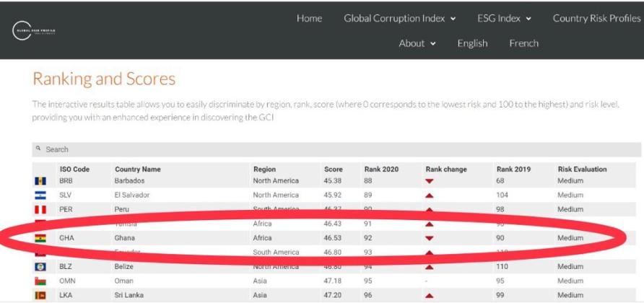
Task: Select the Ghana country name
Action: pos(124,238)
